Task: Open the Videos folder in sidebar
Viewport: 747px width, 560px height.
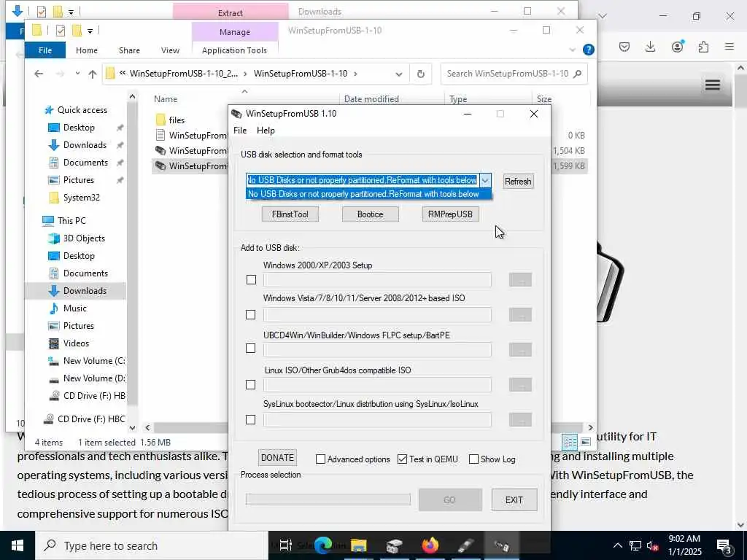Action: pos(76,343)
